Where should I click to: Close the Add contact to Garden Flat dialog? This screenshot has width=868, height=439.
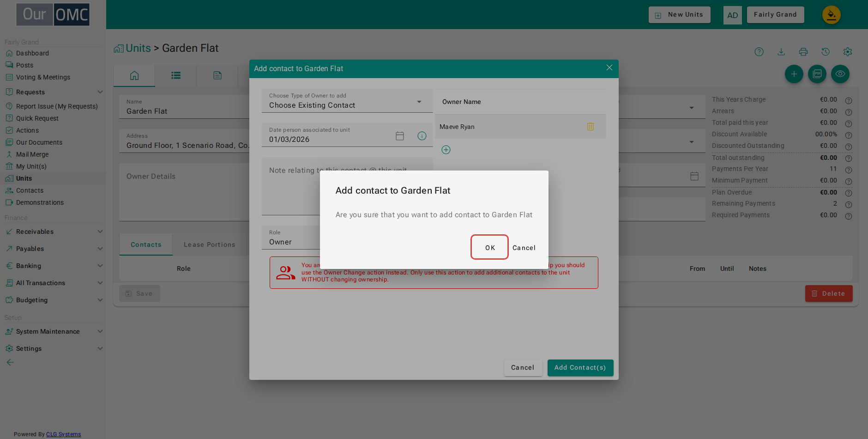click(609, 68)
